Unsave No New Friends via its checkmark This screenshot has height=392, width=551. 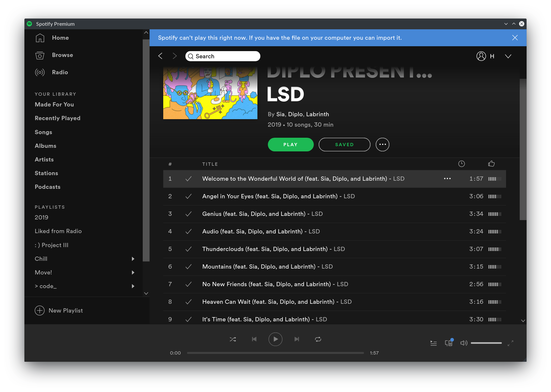click(188, 284)
